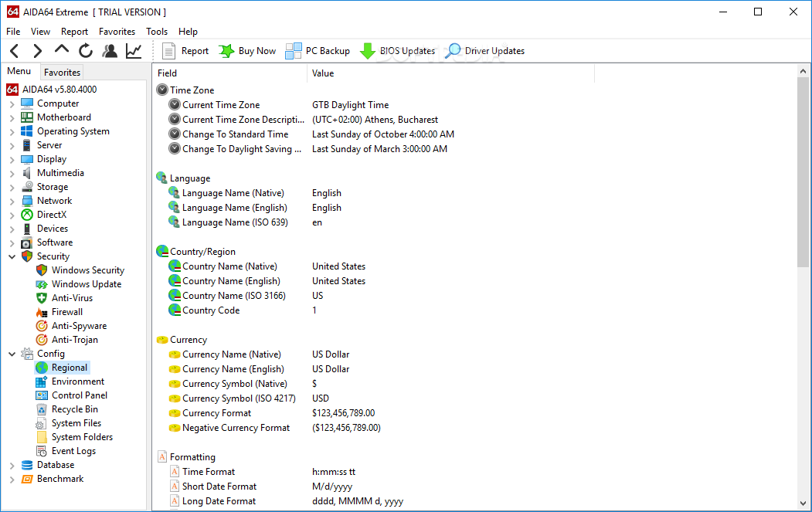
Task: Click the vertical scrollbar thumb in details pane
Action: coord(803,172)
